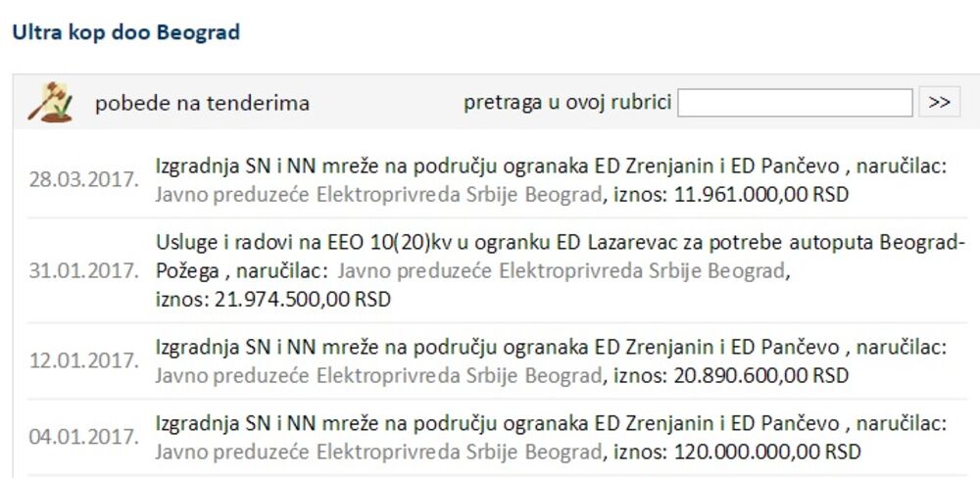Screen dimensions: 980x478
Task: Click the date 31.01.2017
Action: [x=83, y=270]
